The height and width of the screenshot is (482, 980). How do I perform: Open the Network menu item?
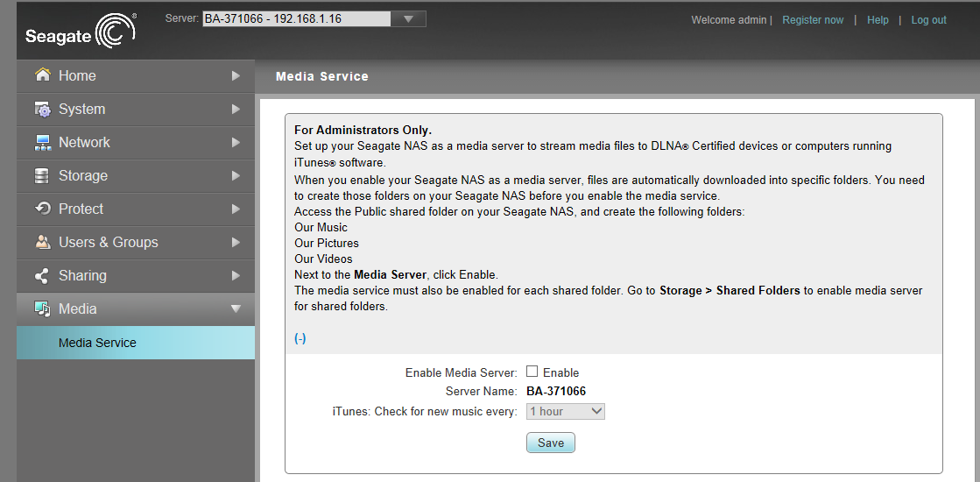tap(84, 142)
